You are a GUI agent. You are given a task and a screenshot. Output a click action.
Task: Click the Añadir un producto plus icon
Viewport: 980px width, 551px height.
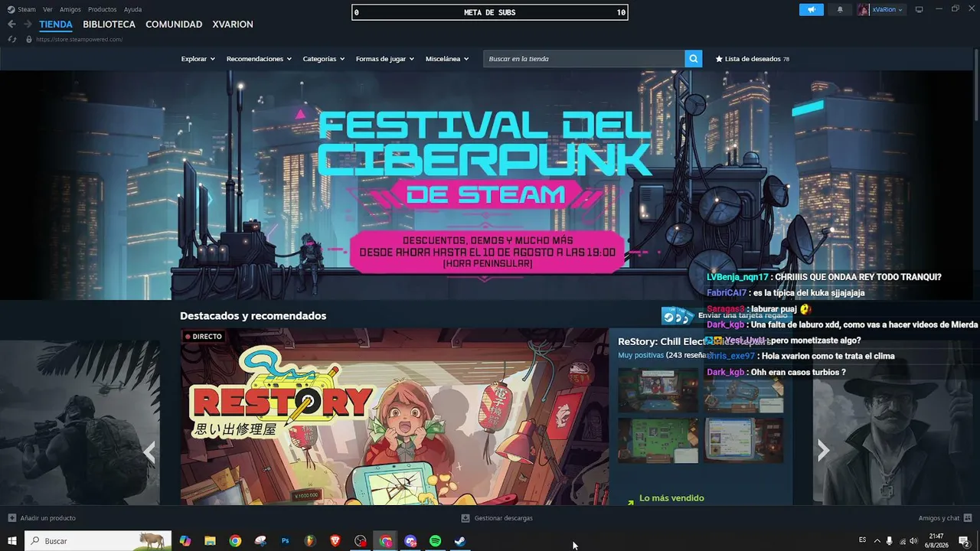click(x=11, y=518)
